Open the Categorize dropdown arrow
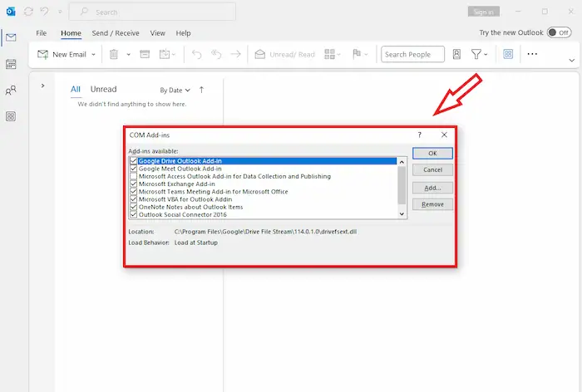Screen dimensions: 582x392 coord(338,55)
